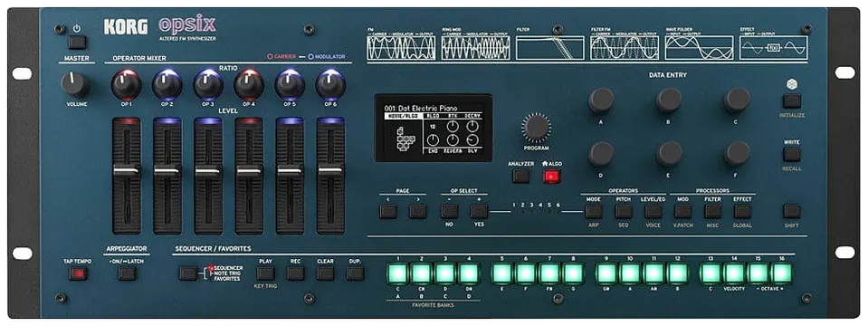This screenshot has height=326, width=868.
Task: Open the LEVEL/EG page button
Action: point(653,211)
